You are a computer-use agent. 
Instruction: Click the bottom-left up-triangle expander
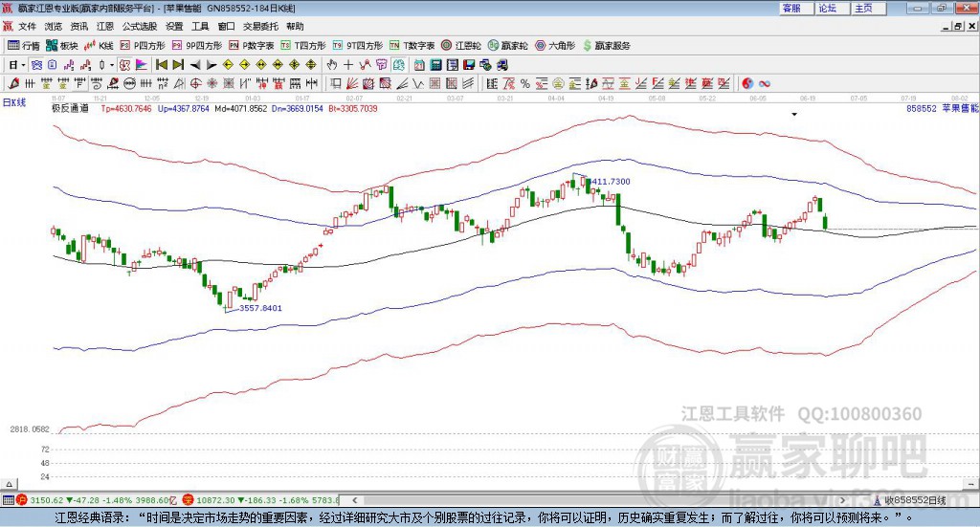9,484
